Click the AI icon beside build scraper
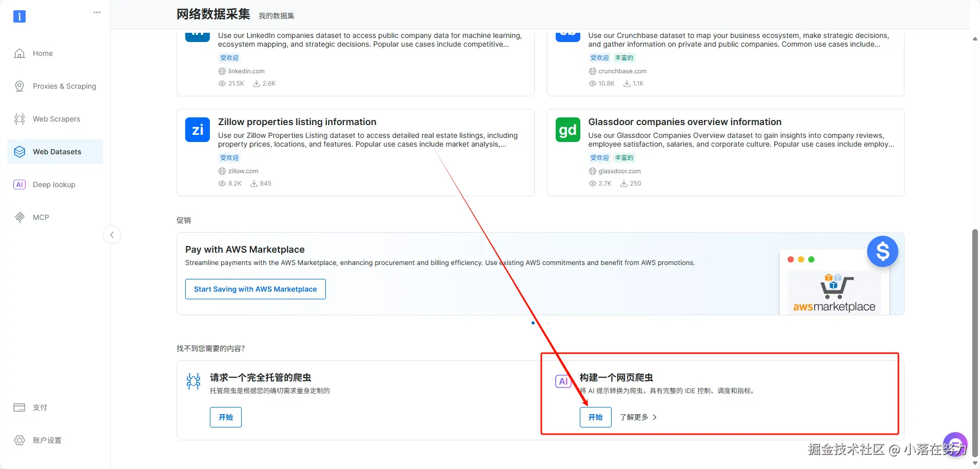 563,381
